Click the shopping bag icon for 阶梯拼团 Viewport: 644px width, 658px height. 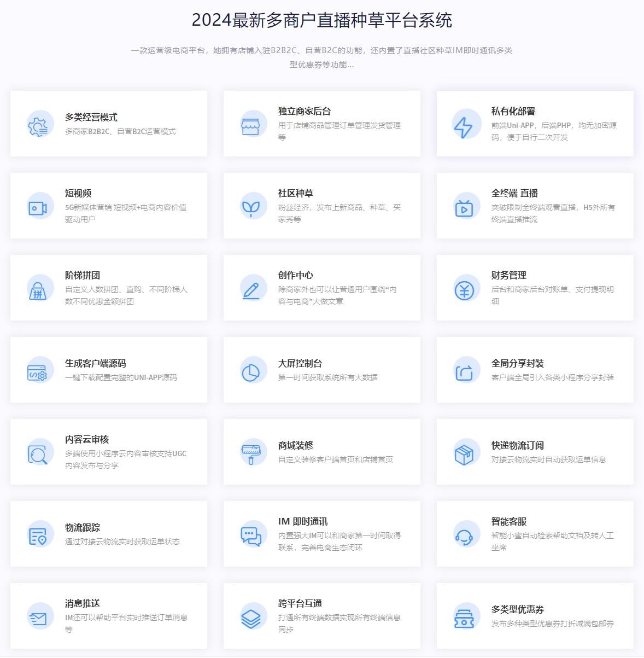point(38,290)
